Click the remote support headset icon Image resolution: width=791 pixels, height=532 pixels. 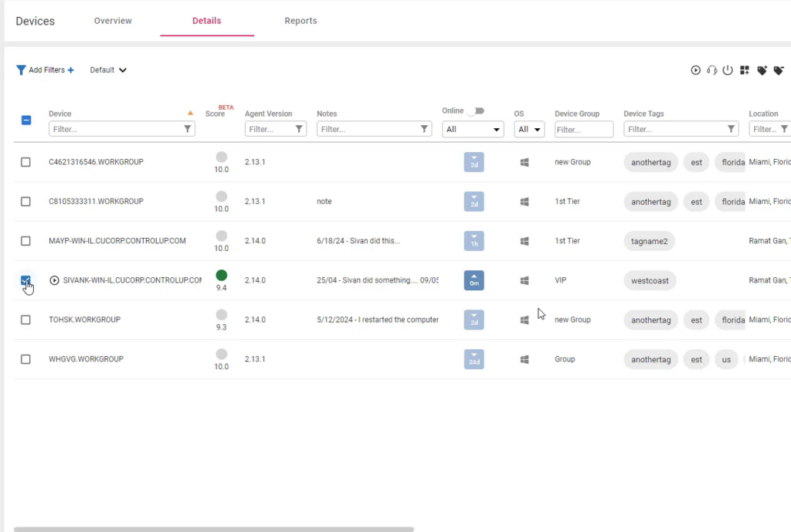point(711,70)
